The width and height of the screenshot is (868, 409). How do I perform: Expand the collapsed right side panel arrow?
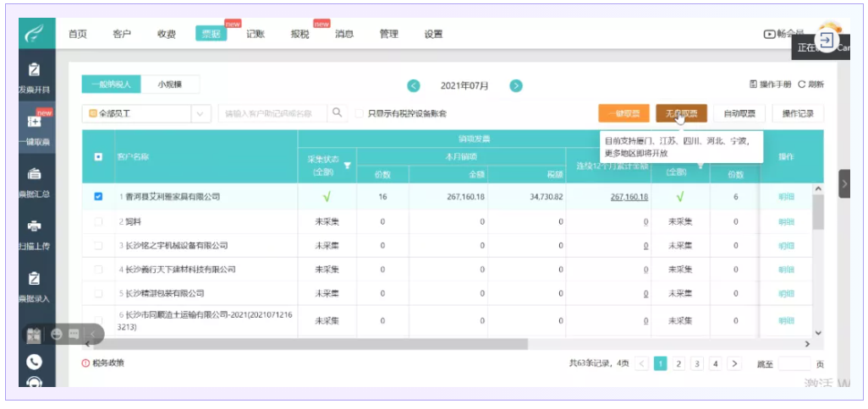click(843, 183)
